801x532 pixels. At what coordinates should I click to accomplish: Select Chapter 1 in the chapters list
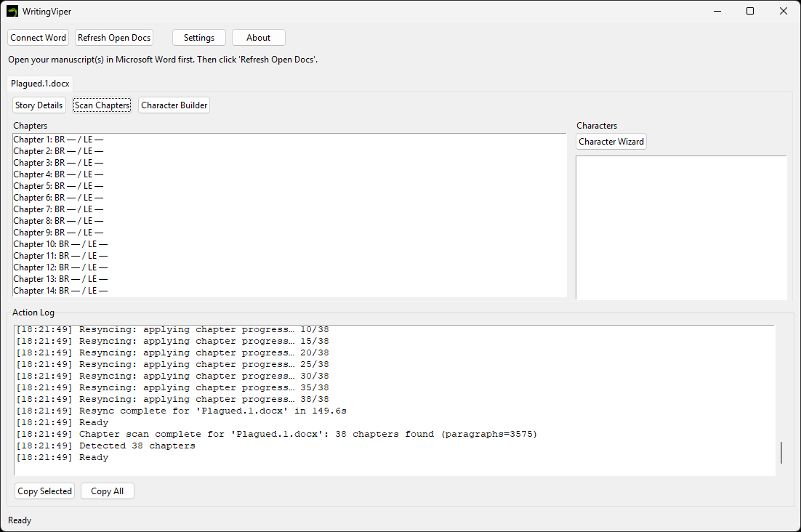click(x=58, y=140)
